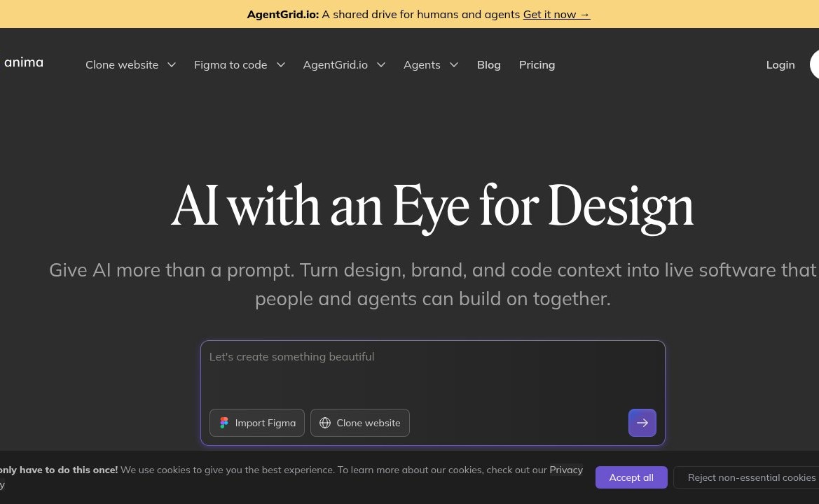The height and width of the screenshot is (504, 819).
Task: Go to the Blog page
Action: (x=489, y=64)
